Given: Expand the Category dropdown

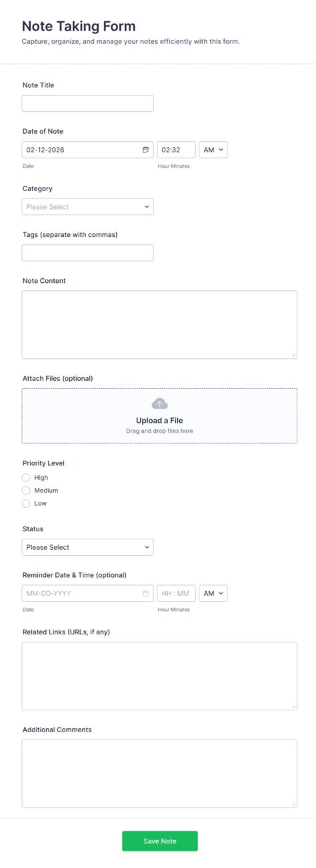Looking at the screenshot, I should click(x=87, y=206).
